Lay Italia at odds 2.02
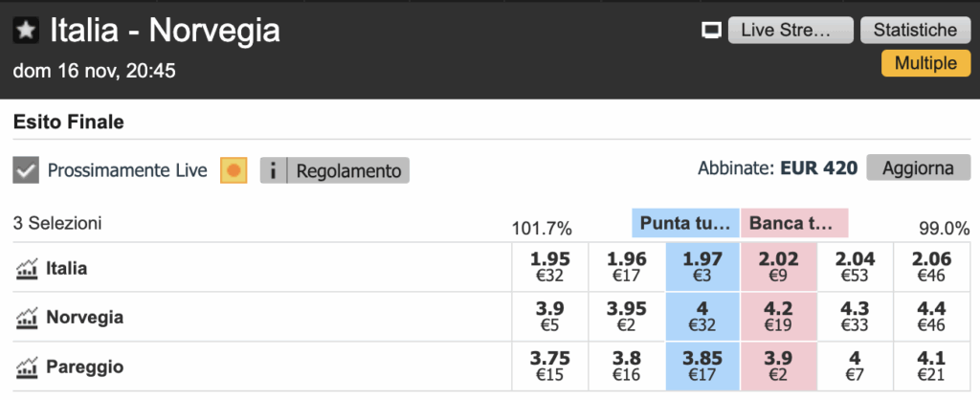The image size is (980, 400). [x=778, y=267]
